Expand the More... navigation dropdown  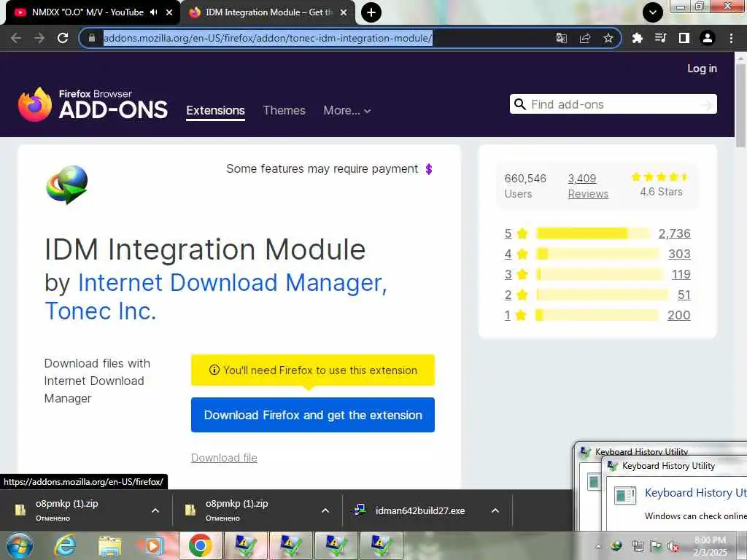[347, 111]
